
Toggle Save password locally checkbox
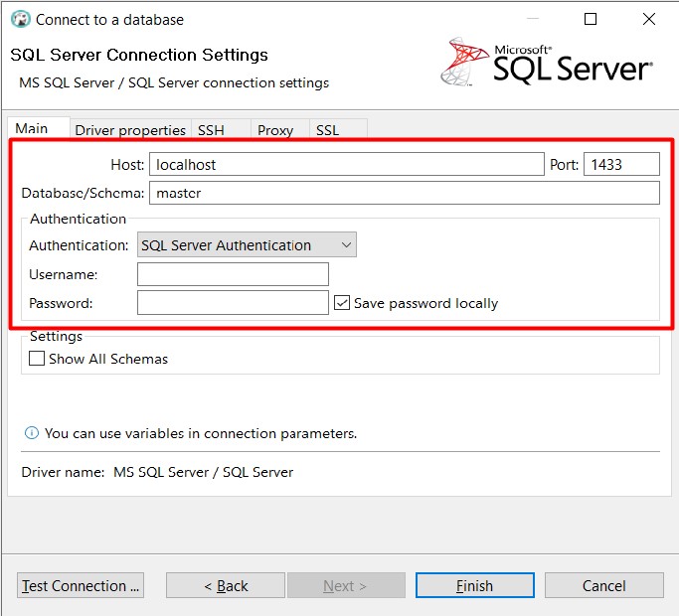342,303
